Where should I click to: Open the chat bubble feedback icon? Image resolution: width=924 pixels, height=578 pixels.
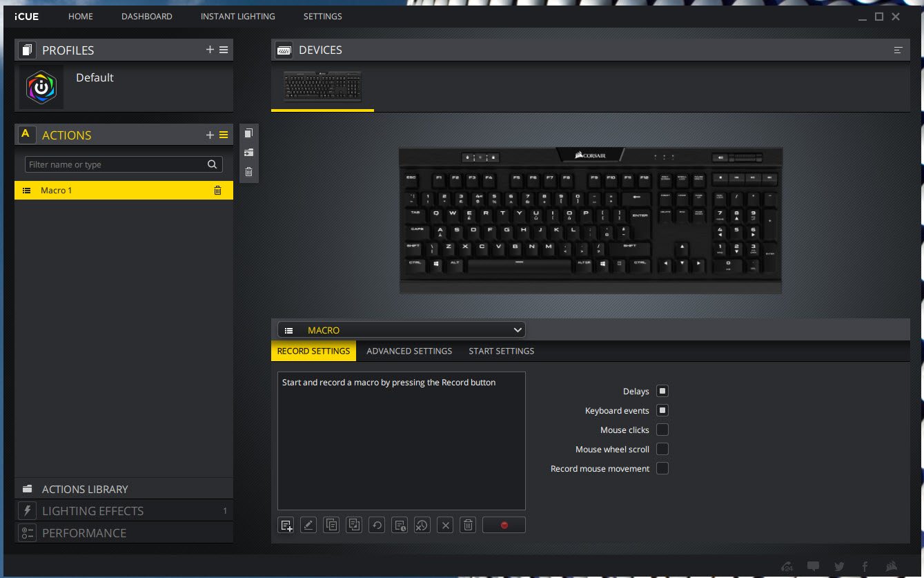[814, 566]
